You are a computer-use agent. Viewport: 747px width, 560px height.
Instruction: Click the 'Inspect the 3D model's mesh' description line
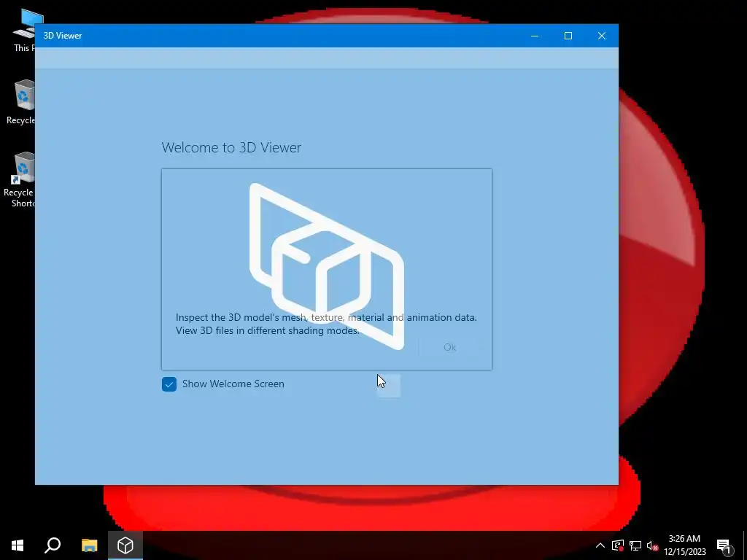tap(326, 317)
